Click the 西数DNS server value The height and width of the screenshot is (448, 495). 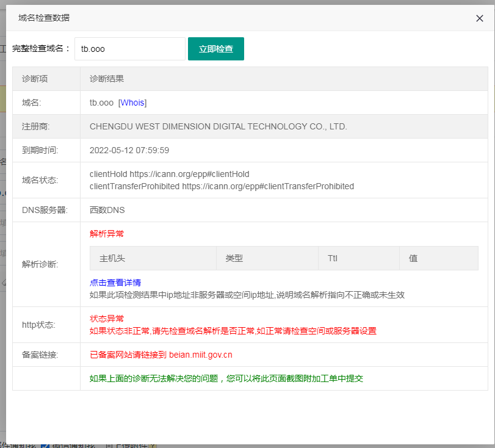(x=107, y=210)
